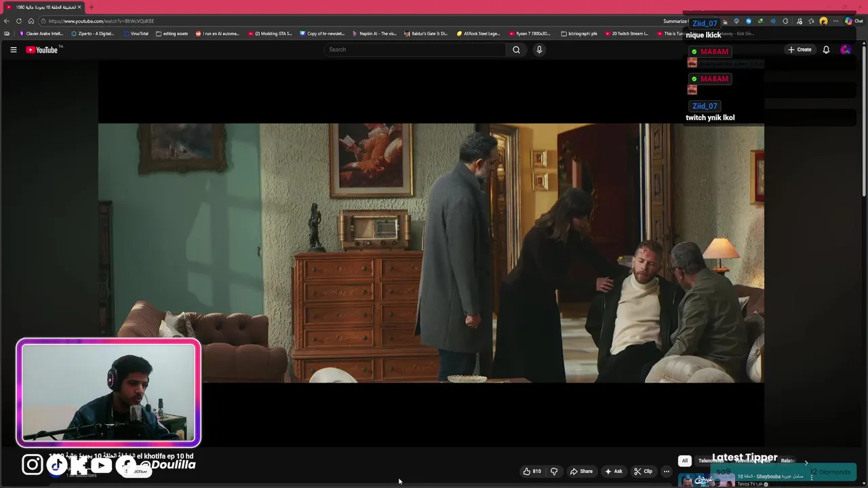Open the Ryzen 7 7800x3D bookmark
The width and height of the screenshot is (868, 488).
pyautogui.click(x=530, y=33)
